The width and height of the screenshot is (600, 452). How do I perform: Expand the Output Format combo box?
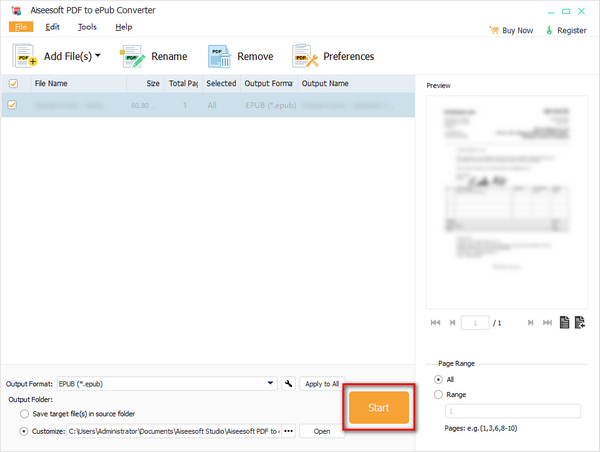167,383
